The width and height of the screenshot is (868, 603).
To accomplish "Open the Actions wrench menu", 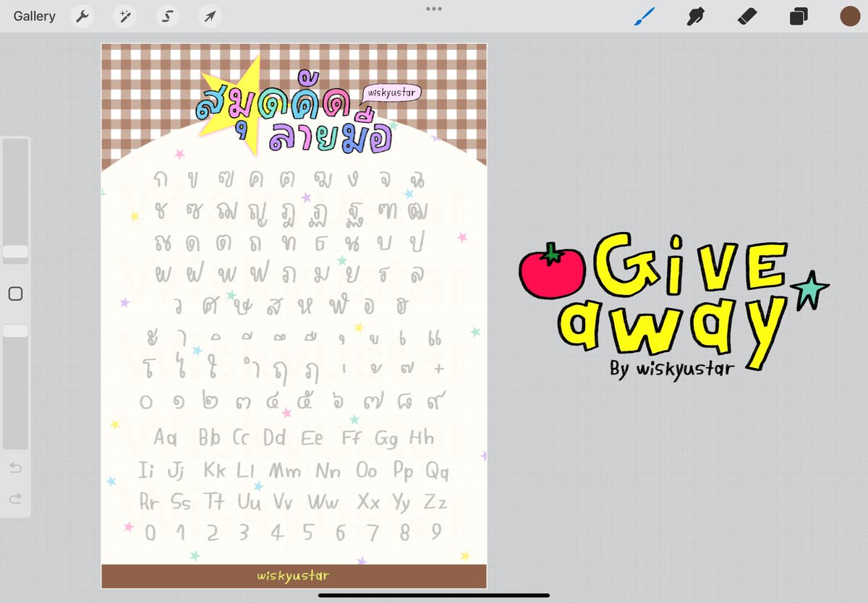I will pyautogui.click(x=83, y=16).
